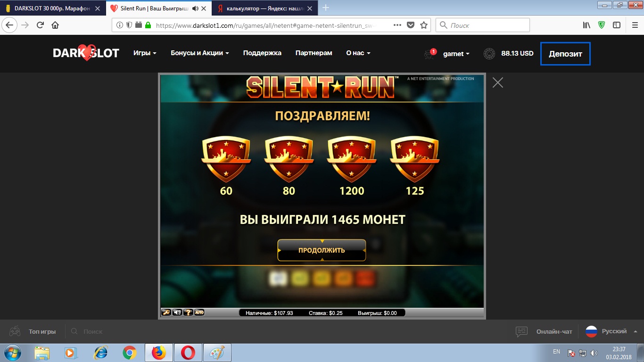
Task: Open page actions three-dot menu
Action: point(397,25)
